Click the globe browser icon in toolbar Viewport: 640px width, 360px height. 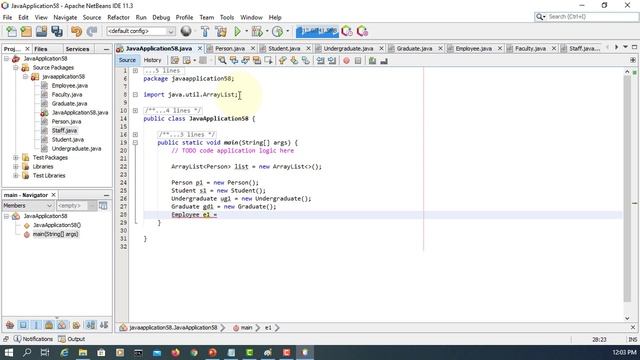point(186,31)
